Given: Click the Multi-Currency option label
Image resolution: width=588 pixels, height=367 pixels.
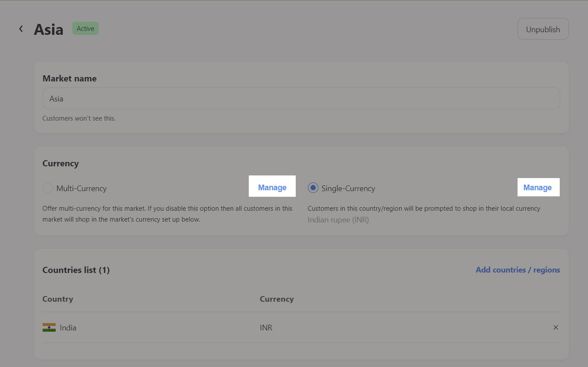Looking at the screenshot, I should coord(81,189).
